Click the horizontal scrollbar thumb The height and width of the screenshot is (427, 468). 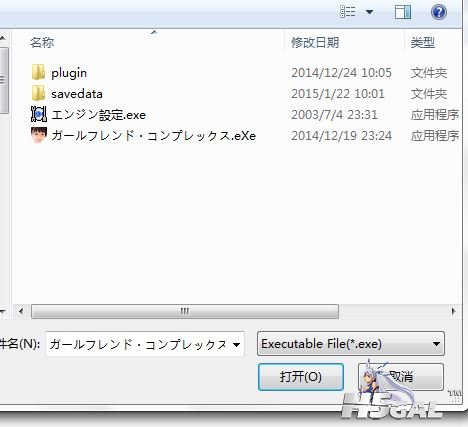(x=185, y=312)
